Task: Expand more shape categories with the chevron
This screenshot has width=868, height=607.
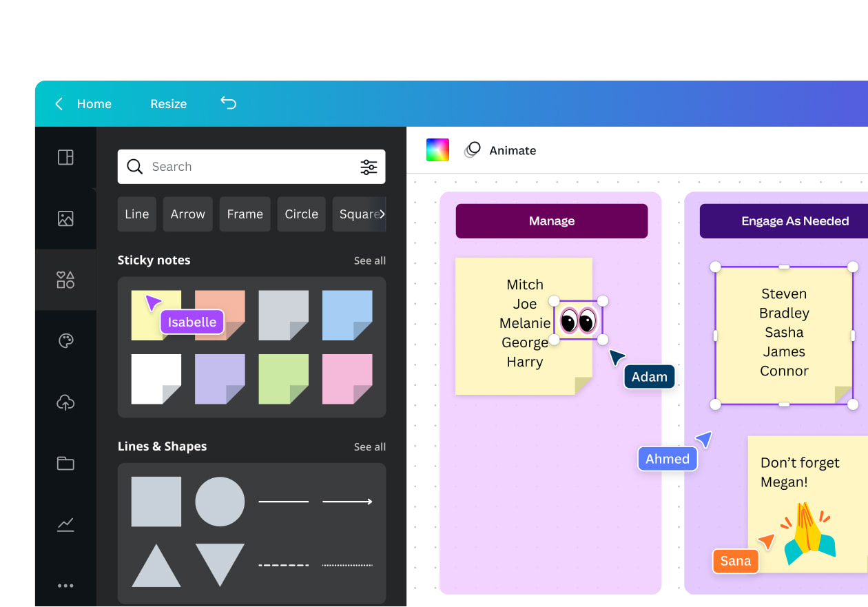Action: pos(383,214)
